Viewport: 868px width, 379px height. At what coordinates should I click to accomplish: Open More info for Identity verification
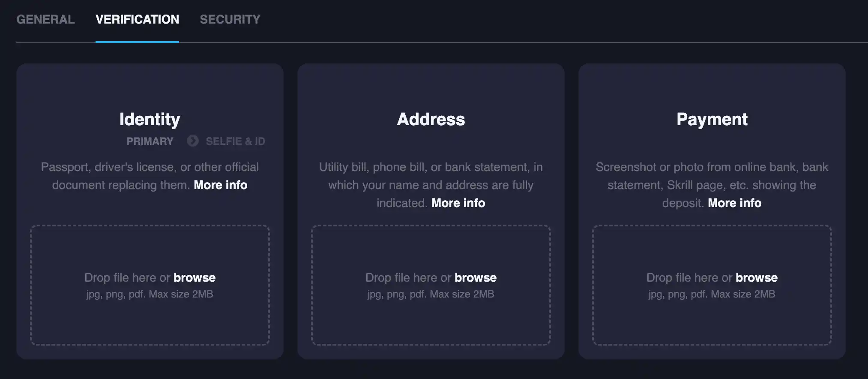point(220,185)
